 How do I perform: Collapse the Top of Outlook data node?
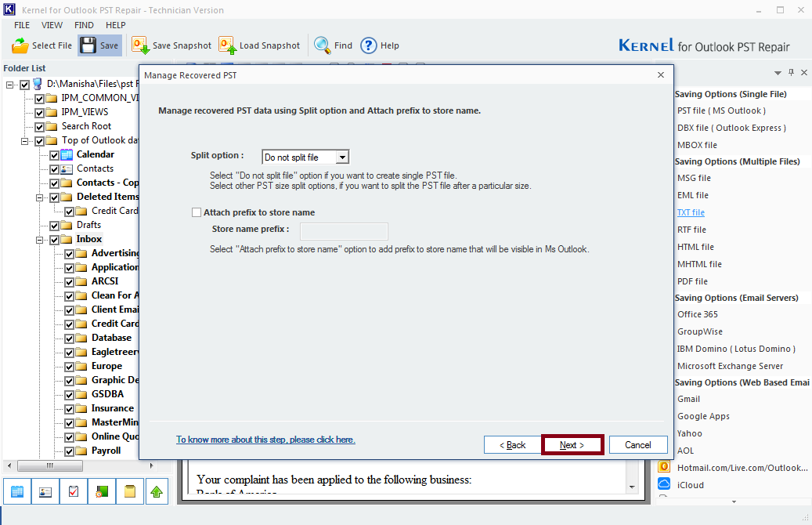tap(24, 141)
